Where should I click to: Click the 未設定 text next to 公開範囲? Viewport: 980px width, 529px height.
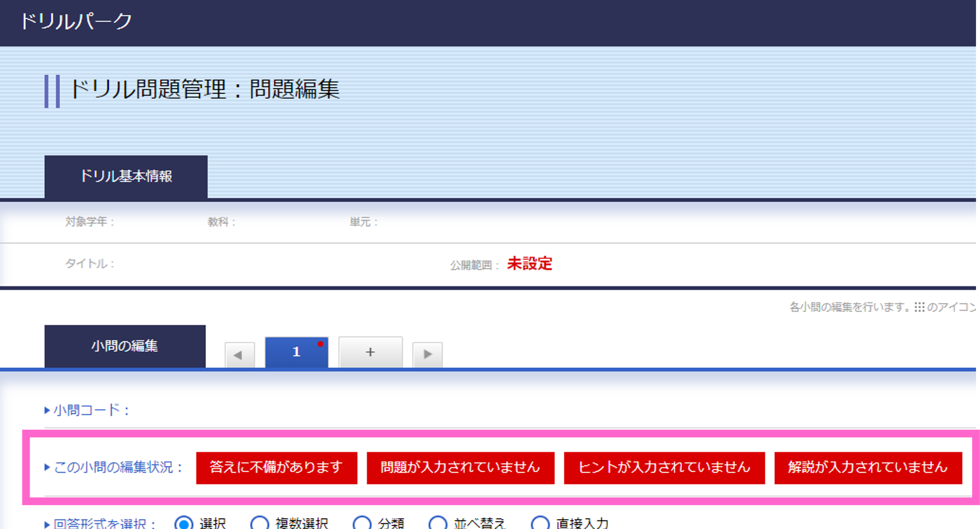[529, 264]
